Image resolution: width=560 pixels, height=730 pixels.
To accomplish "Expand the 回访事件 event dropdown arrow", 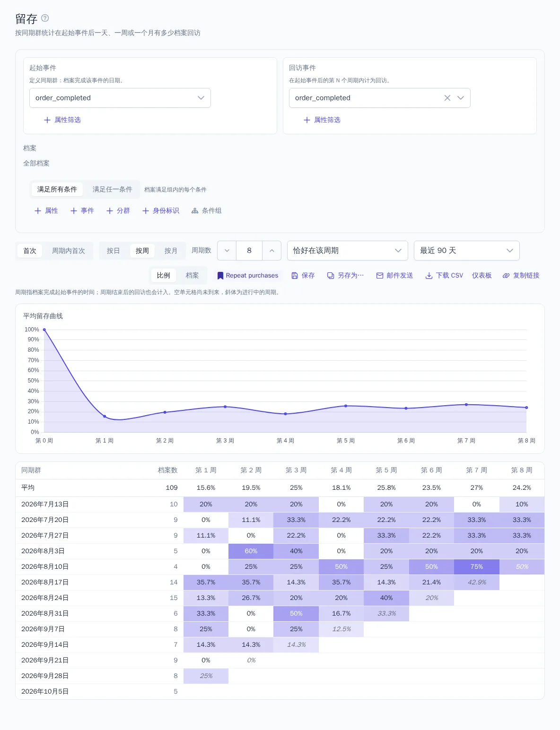I will [x=461, y=98].
